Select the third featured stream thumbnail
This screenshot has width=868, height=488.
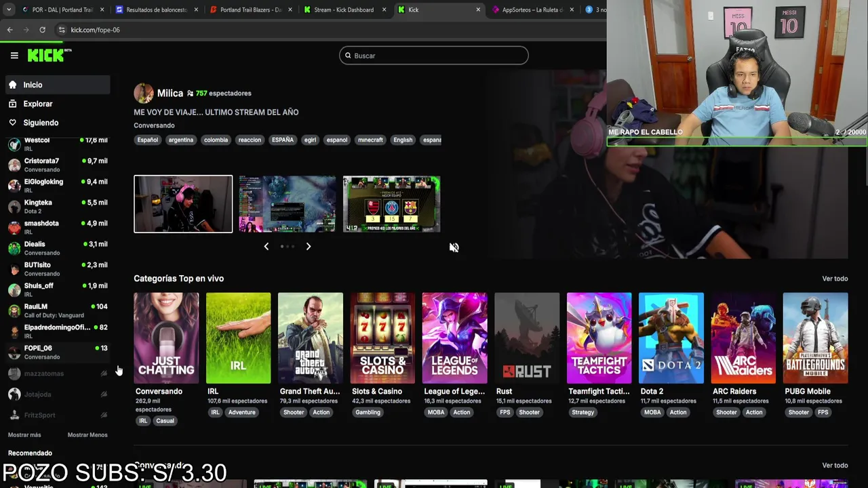[x=391, y=204]
